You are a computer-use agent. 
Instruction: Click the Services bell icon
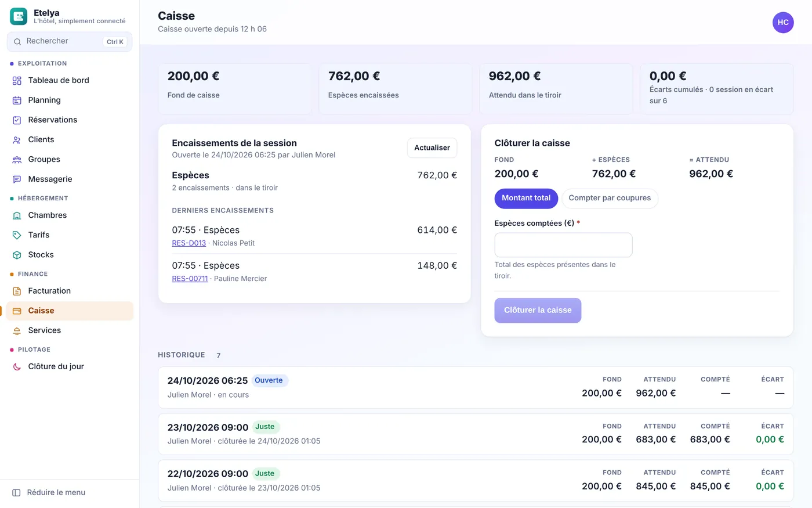17,330
